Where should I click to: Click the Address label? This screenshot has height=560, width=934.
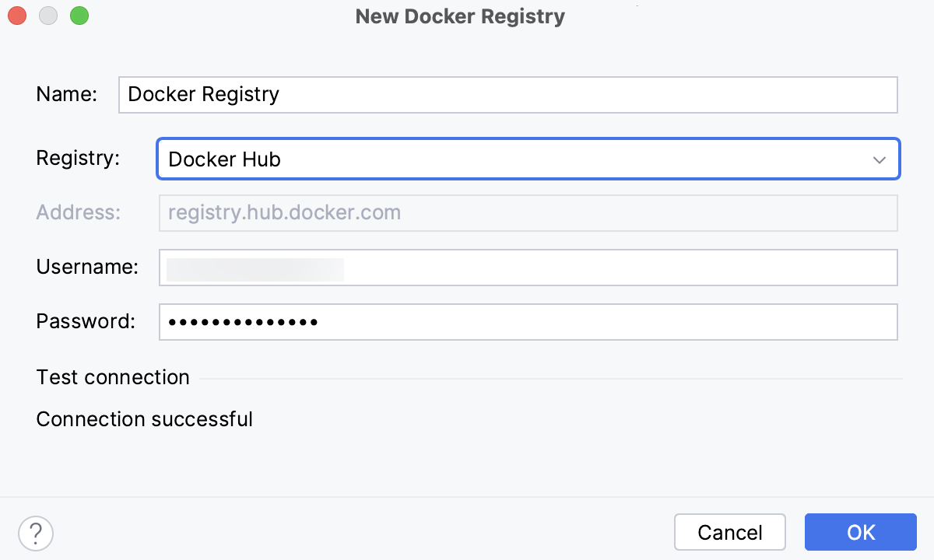tap(78, 212)
